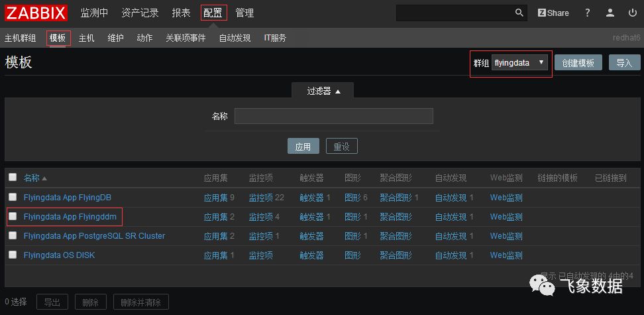Click the 删除 button below the table
Screen dimensions: 644x315
[90, 302]
